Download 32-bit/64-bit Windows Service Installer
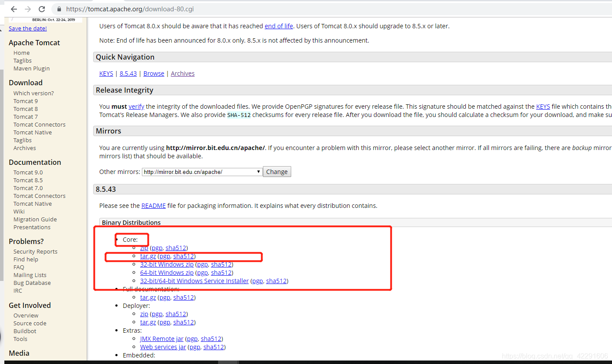Viewport: 612px width, 364px height. pos(195,281)
